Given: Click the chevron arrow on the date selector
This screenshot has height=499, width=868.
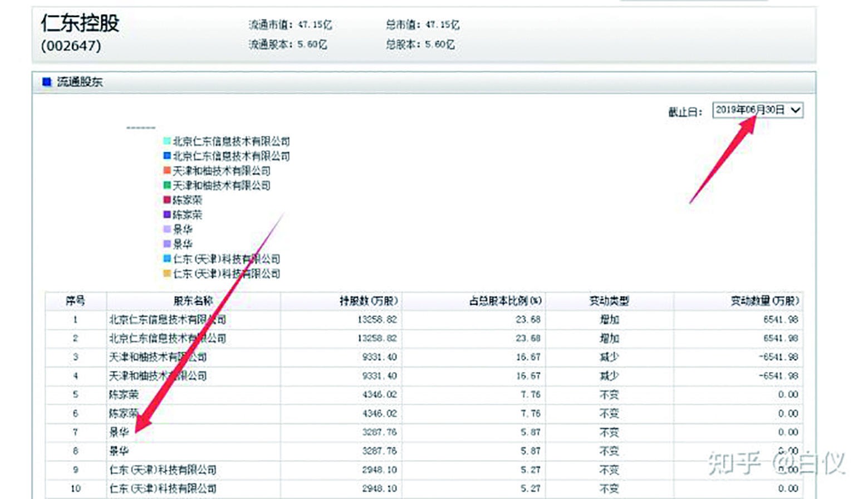Looking at the screenshot, I should point(796,111).
